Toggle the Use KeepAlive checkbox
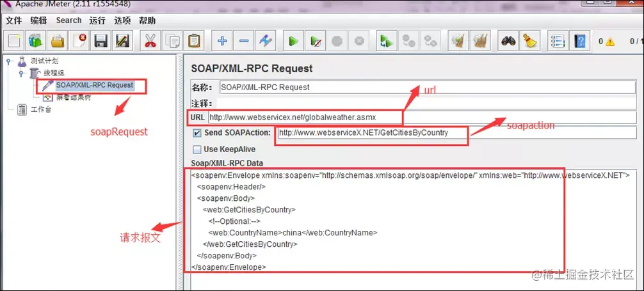 point(198,149)
